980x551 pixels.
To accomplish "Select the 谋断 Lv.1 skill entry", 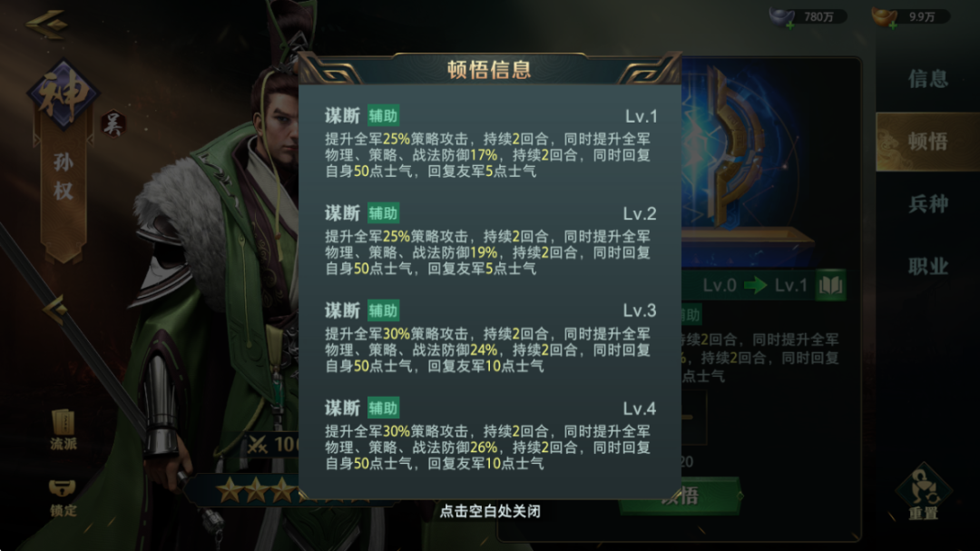I will pos(490,142).
